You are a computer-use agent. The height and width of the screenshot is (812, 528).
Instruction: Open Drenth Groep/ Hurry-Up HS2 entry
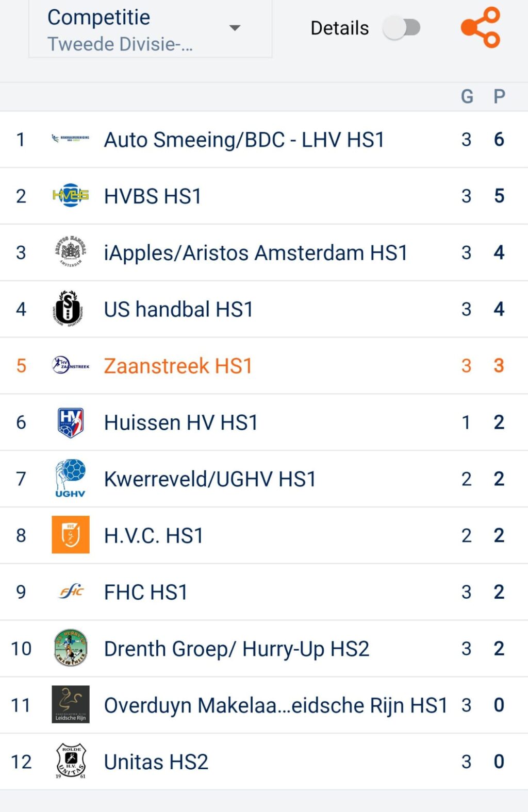237,649
